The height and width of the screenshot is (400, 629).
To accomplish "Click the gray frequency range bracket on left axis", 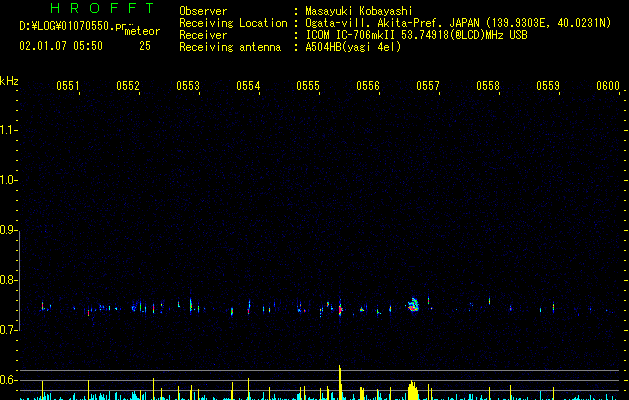I will pos(19,280).
